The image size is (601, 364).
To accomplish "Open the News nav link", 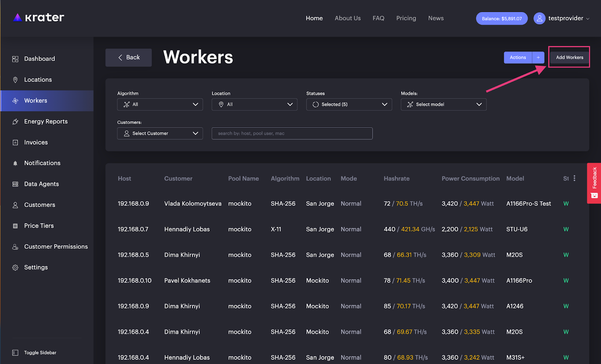I will [436, 18].
